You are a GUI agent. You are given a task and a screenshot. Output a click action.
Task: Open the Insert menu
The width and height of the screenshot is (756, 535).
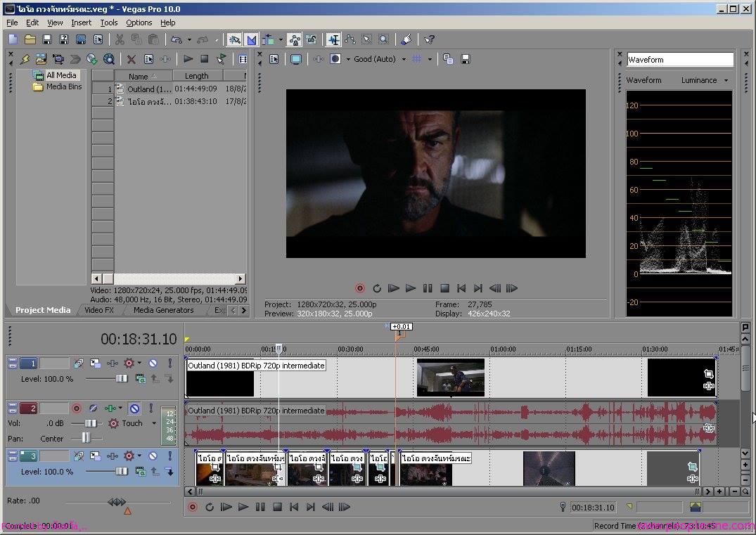pyautogui.click(x=81, y=22)
